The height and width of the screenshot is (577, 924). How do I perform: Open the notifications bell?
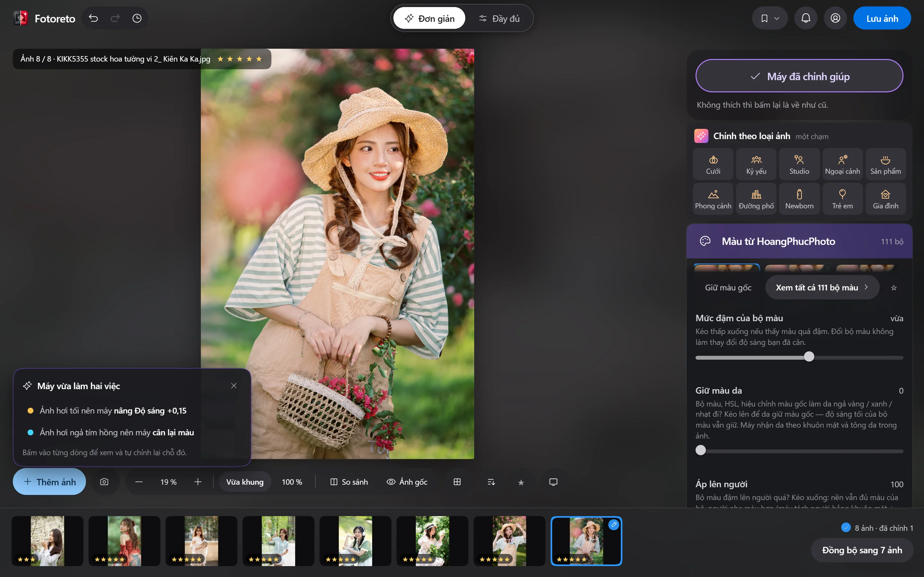tap(806, 18)
